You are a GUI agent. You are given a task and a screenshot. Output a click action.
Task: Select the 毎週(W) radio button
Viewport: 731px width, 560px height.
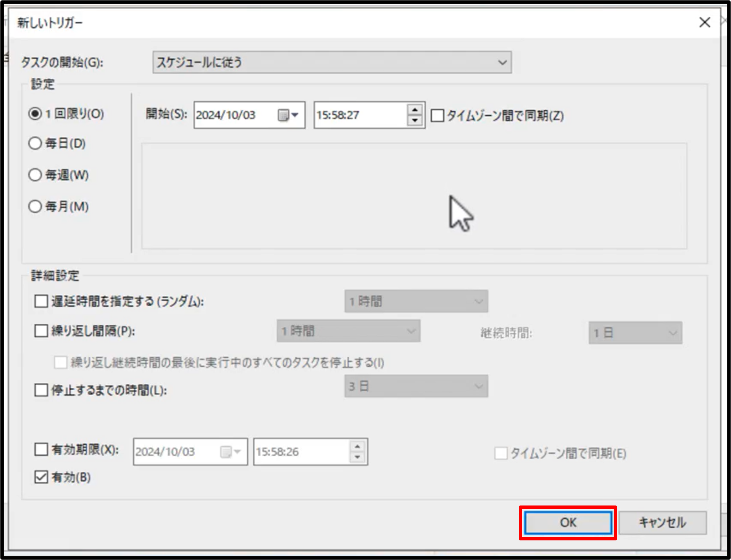[x=35, y=175]
